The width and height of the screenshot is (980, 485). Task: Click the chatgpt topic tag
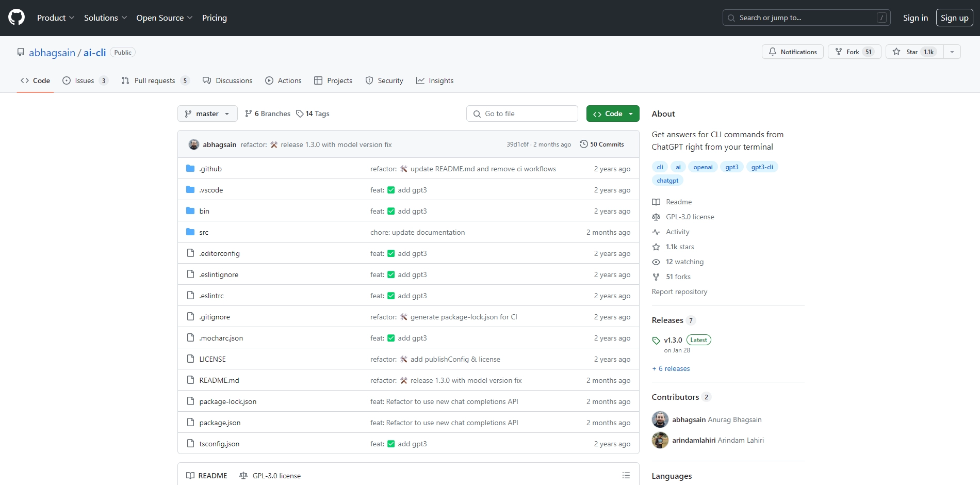[x=667, y=180]
